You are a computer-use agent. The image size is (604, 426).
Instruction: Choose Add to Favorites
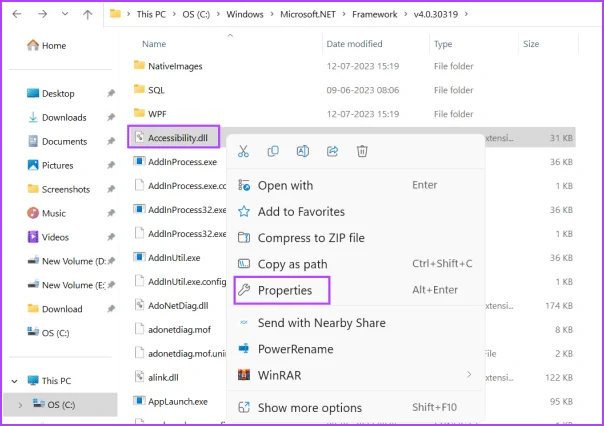[x=356, y=211]
